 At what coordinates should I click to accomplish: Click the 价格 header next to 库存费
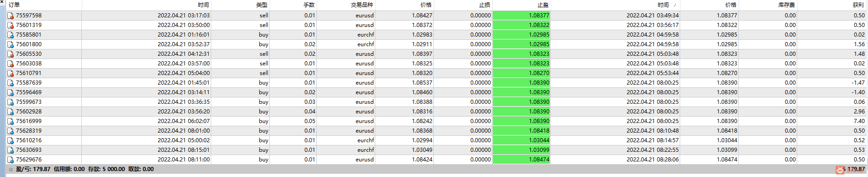[731, 5]
